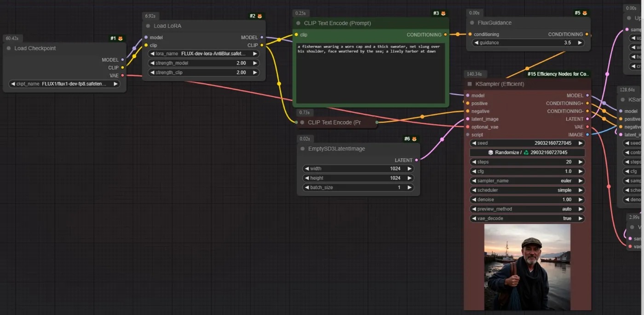
Task: Collapse the Load Checkpoint node via title dot
Action: click(9, 48)
